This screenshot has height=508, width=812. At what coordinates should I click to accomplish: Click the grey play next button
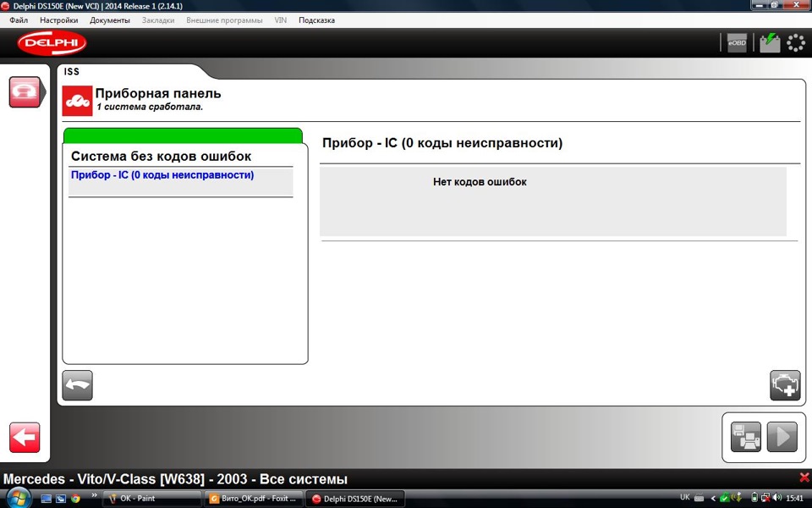[x=782, y=437]
